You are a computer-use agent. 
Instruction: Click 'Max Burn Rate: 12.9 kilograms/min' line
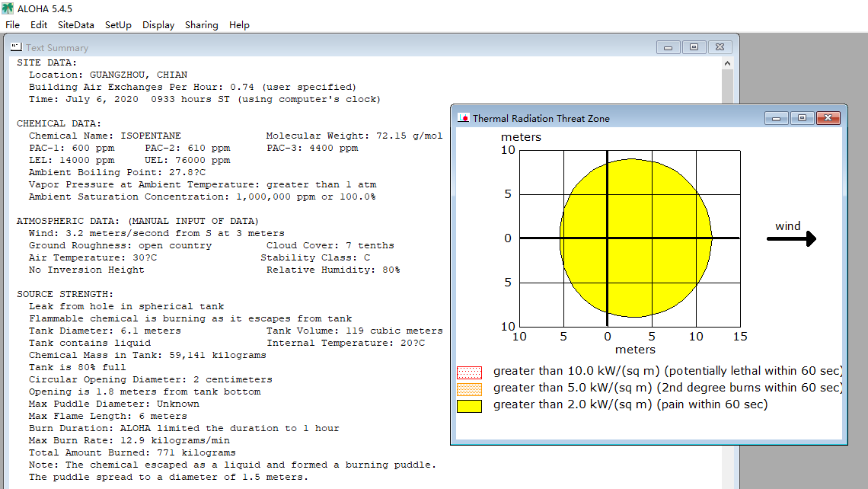(x=129, y=440)
